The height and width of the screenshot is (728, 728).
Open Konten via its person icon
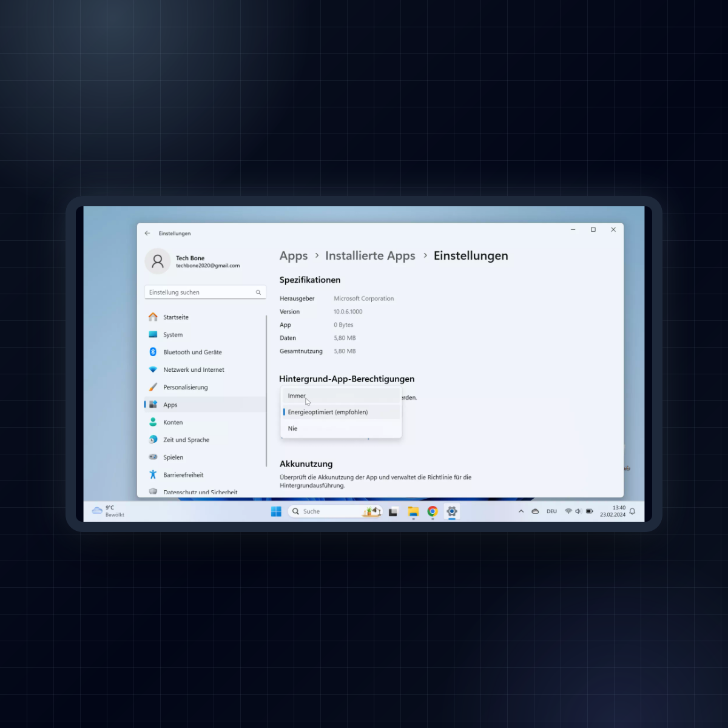coord(153,422)
